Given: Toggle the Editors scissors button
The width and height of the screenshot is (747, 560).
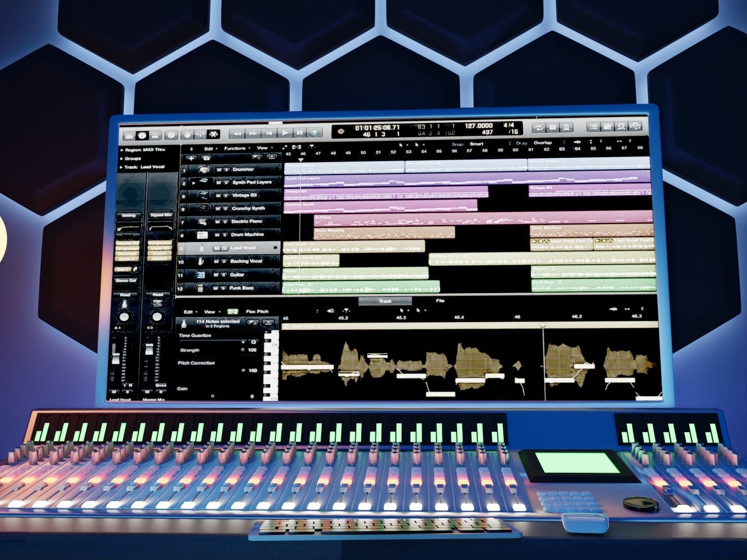Looking at the screenshot, I should (x=213, y=134).
